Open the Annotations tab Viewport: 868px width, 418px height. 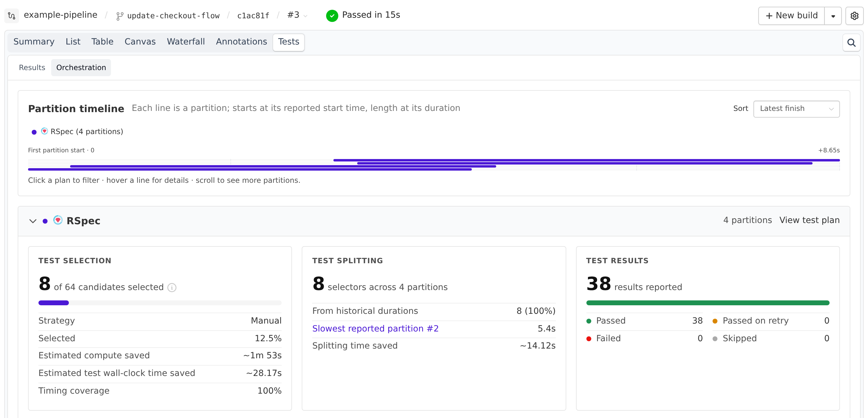click(x=241, y=42)
